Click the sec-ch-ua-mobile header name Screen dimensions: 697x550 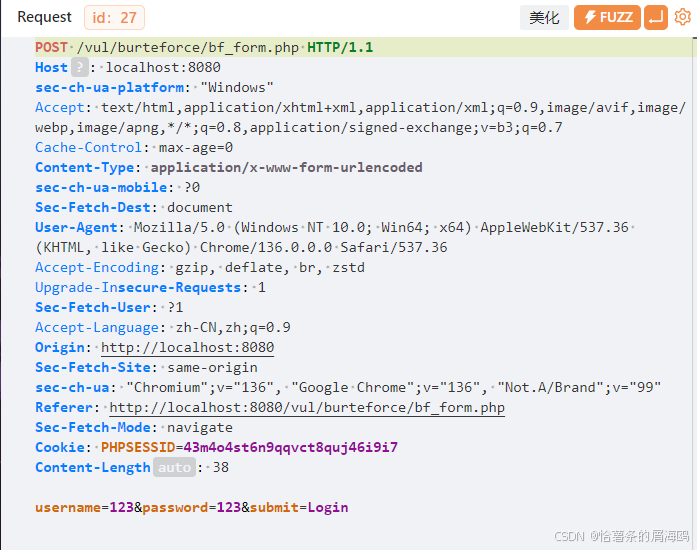(x=101, y=187)
